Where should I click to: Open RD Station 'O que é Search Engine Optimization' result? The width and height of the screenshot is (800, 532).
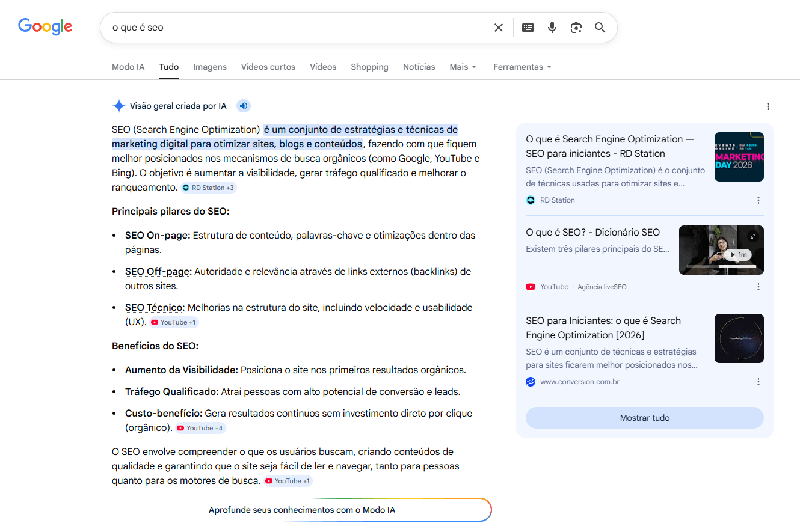tap(610, 146)
